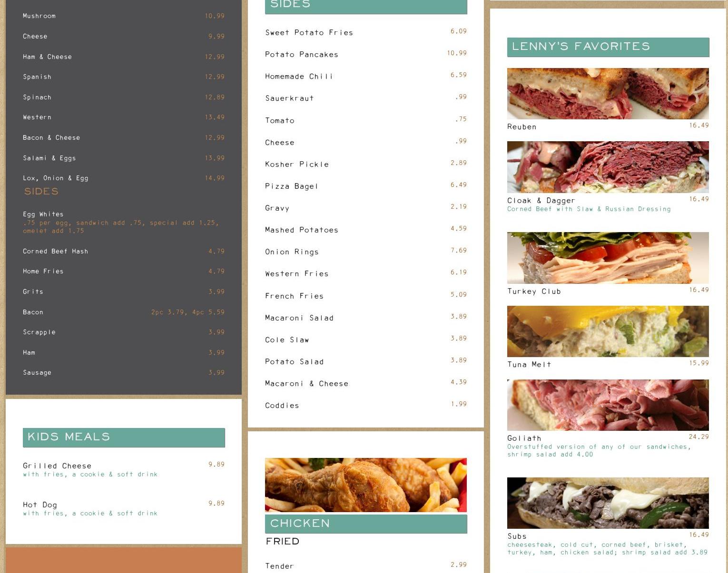Select the Kids Meals heading banner
This screenshot has height=573, width=728.
[124, 437]
